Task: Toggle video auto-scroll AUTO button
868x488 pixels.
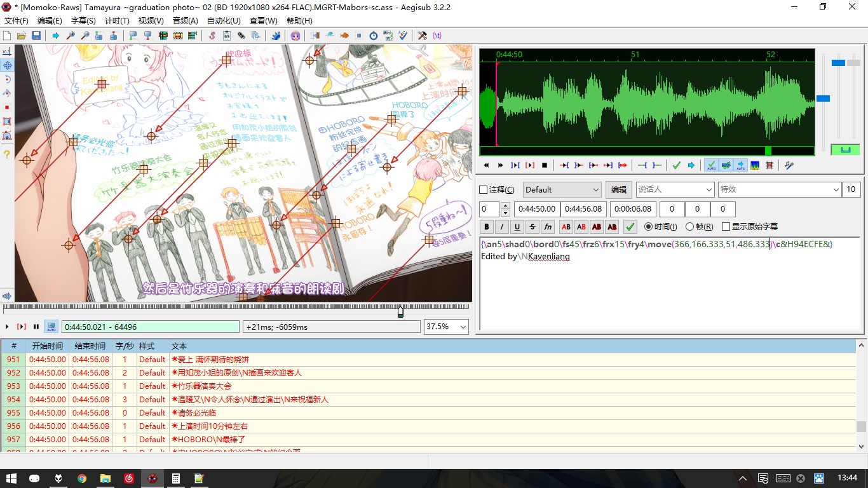Action: [x=51, y=327]
